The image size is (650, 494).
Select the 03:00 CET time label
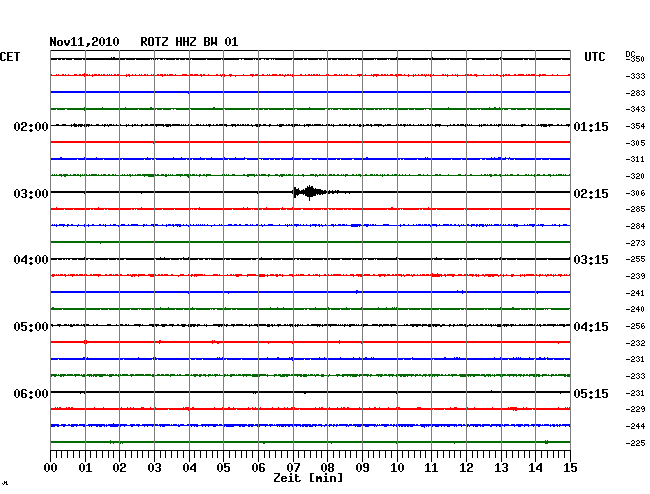[31, 194]
